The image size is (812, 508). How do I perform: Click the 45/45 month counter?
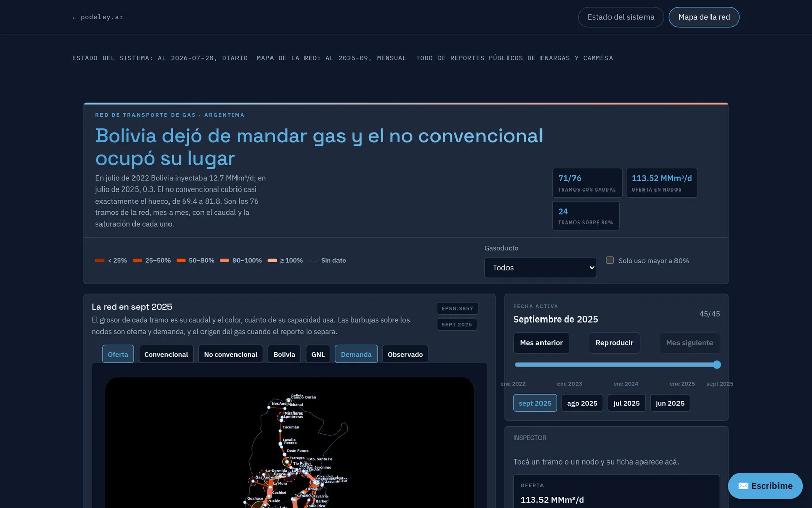click(x=709, y=314)
